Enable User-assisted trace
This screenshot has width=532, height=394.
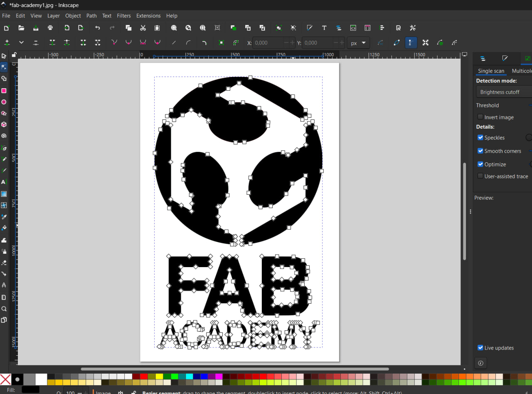point(480,176)
